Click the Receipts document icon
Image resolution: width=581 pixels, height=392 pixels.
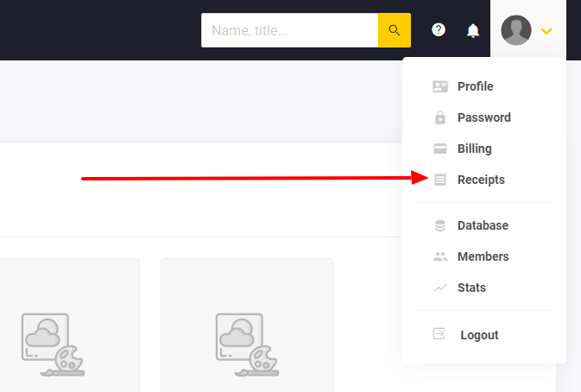tap(440, 180)
